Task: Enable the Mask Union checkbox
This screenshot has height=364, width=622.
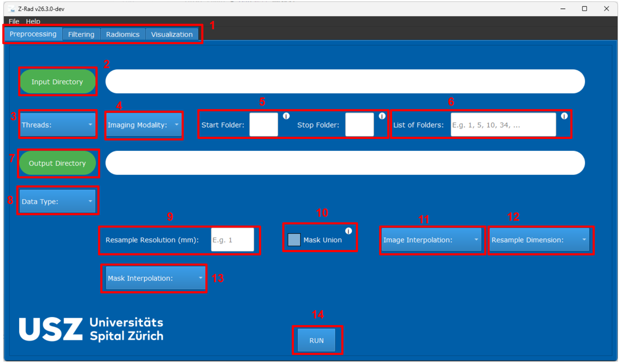Action: coord(294,240)
